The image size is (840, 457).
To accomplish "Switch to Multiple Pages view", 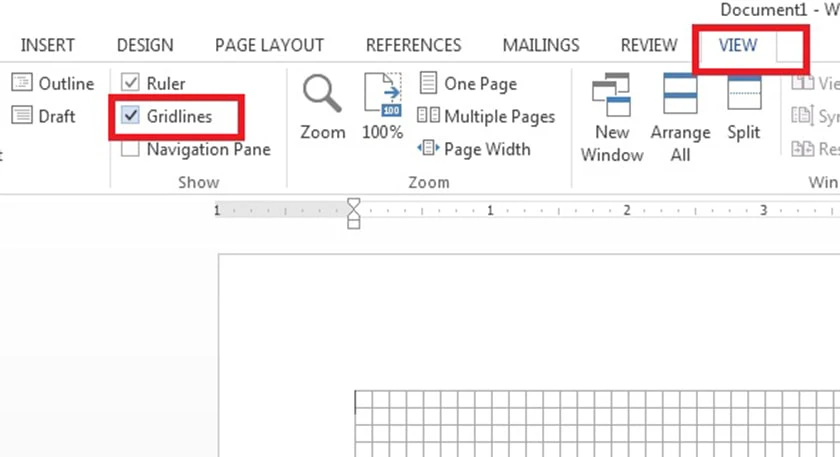I will pos(486,116).
